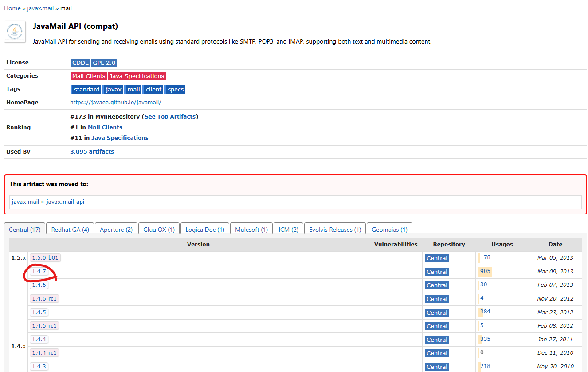Click the 0 usages value

pyautogui.click(x=482, y=352)
